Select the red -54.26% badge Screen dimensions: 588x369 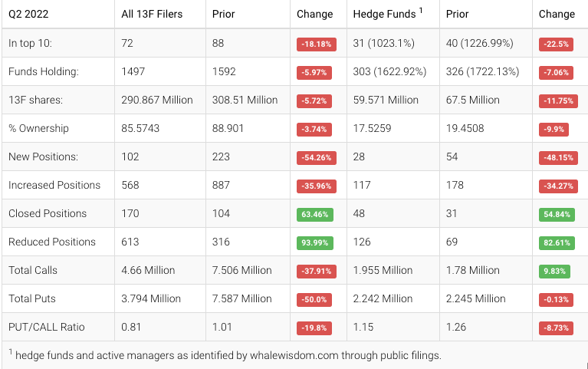pos(316,157)
